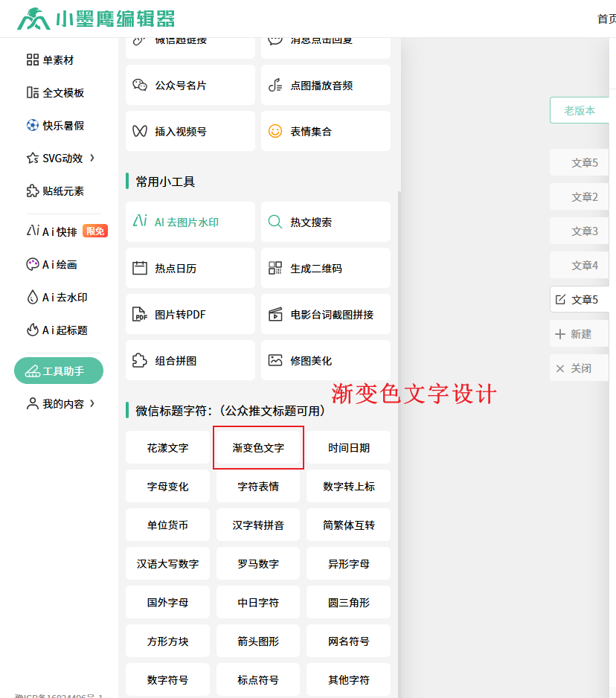Open the 贴纸元素 puzzle sidebar item
Screen dimensions: 616x698
tap(55, 191)
